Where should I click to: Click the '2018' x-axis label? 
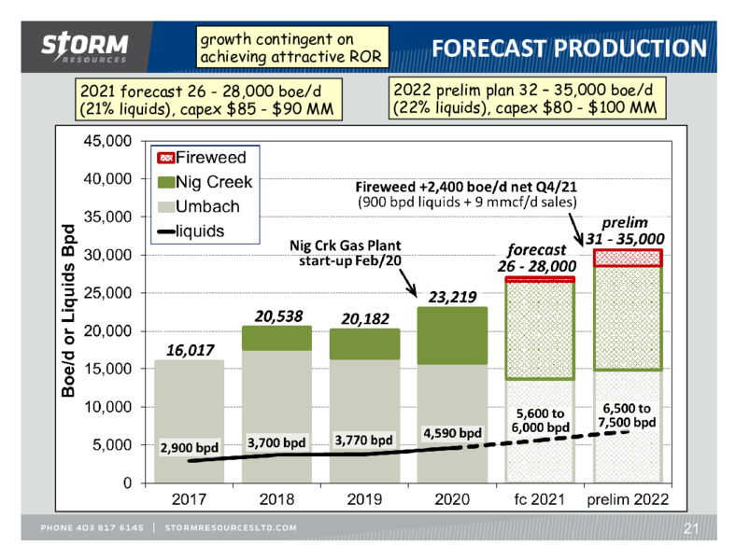pos(277,499)
